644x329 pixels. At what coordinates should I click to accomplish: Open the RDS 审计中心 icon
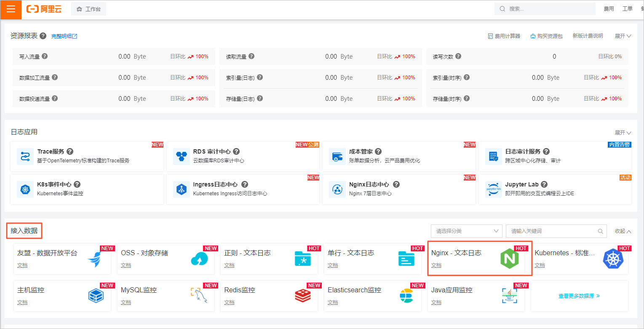182,156
